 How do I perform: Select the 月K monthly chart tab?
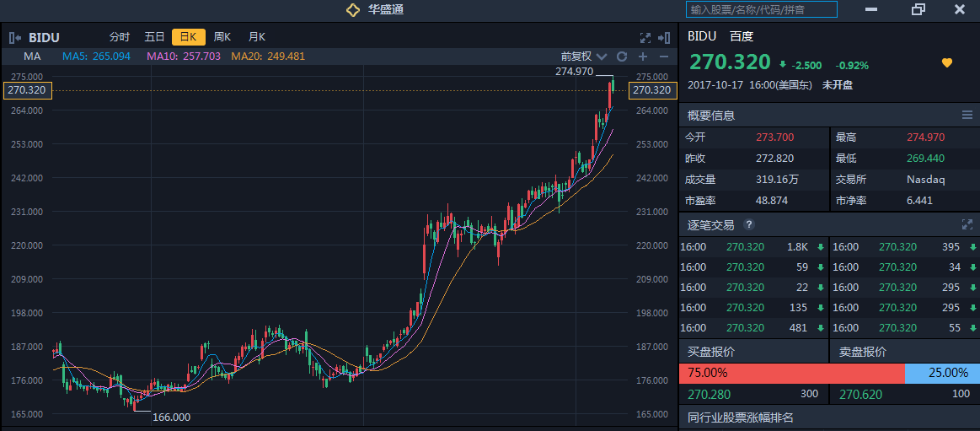click(x=256, y=37)
